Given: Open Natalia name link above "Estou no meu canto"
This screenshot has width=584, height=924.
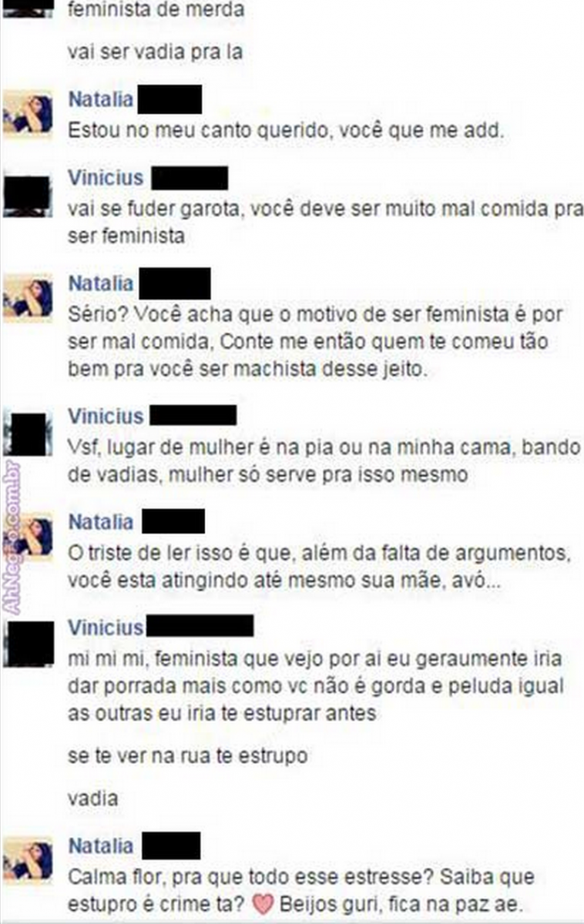Looking at the screenshot, I should [100, 99].
